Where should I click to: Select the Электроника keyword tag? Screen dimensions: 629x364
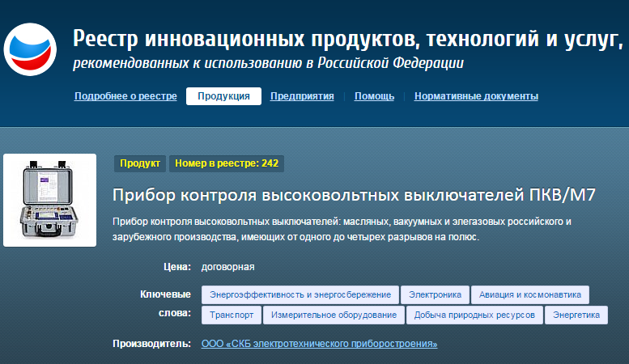pyautogui.click(x=435, y=294)
